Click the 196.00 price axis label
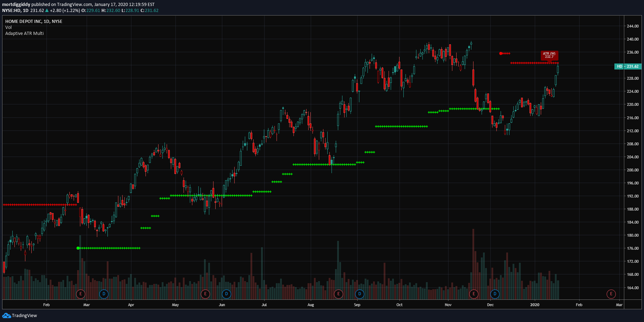The image size is (644, 322). coord(633,183)
